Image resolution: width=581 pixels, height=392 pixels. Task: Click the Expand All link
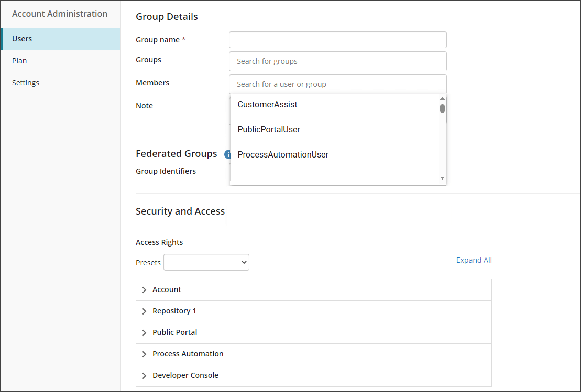point(474,260)
